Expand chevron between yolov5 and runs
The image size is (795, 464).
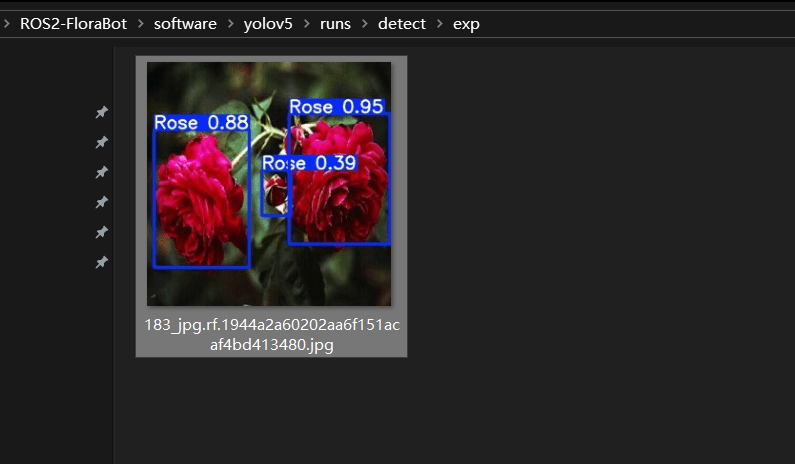(306, 24)
